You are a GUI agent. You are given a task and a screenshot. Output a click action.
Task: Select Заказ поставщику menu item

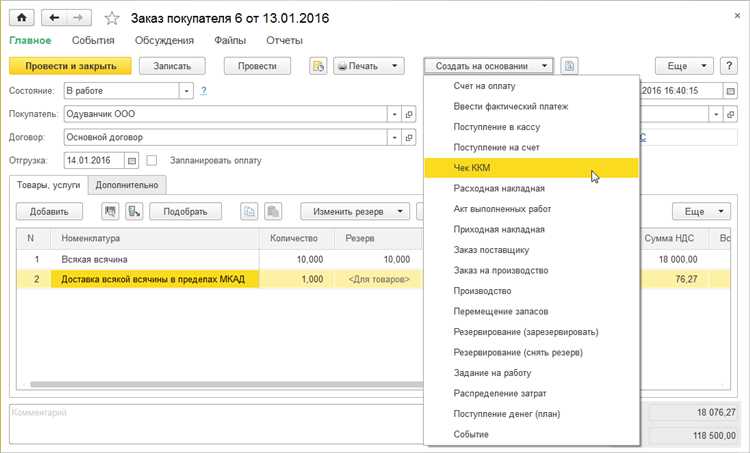531,250
